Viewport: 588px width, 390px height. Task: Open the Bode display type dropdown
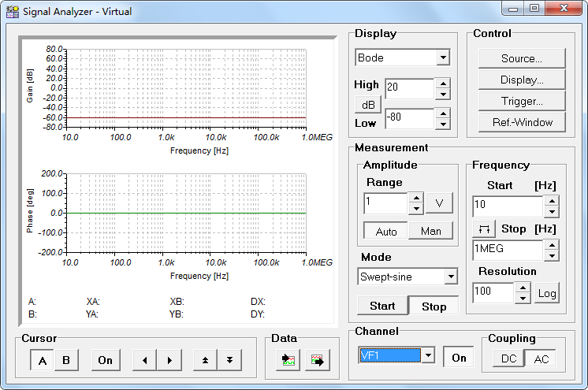443,58
